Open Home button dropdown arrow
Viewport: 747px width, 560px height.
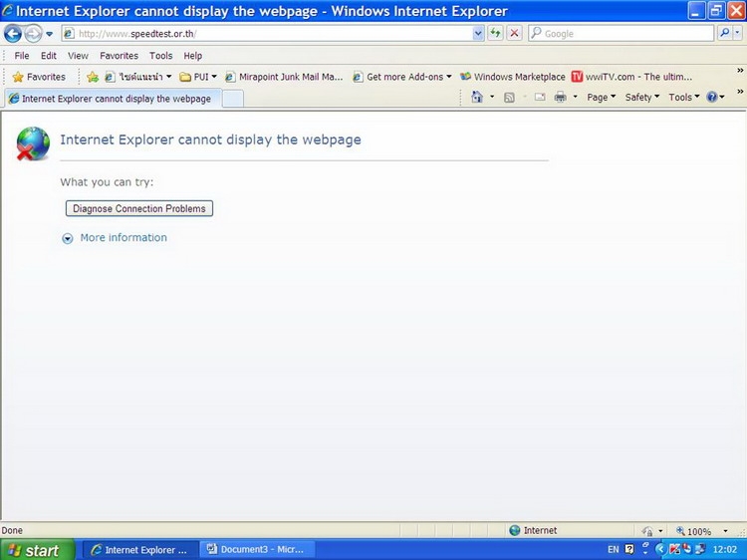point(492,98)
